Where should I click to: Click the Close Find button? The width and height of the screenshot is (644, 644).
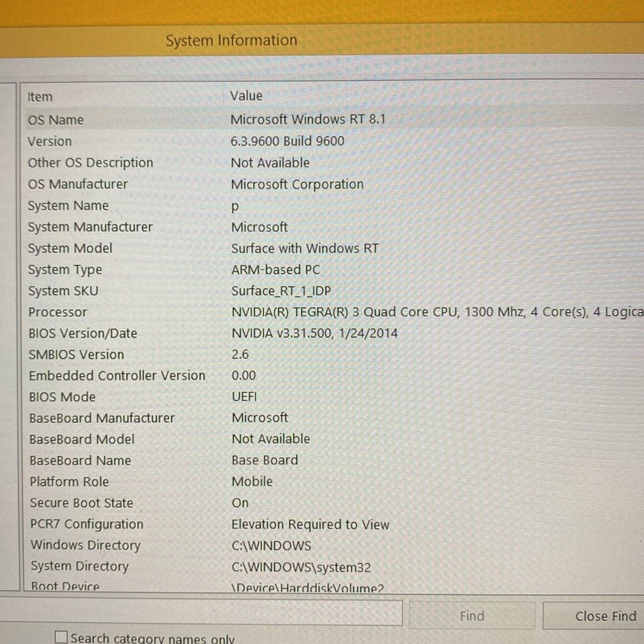[594, 616]
